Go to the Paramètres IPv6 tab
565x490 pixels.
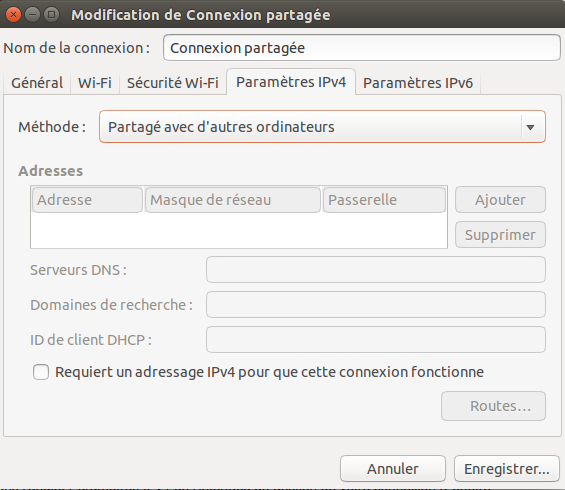click(418, 83)
